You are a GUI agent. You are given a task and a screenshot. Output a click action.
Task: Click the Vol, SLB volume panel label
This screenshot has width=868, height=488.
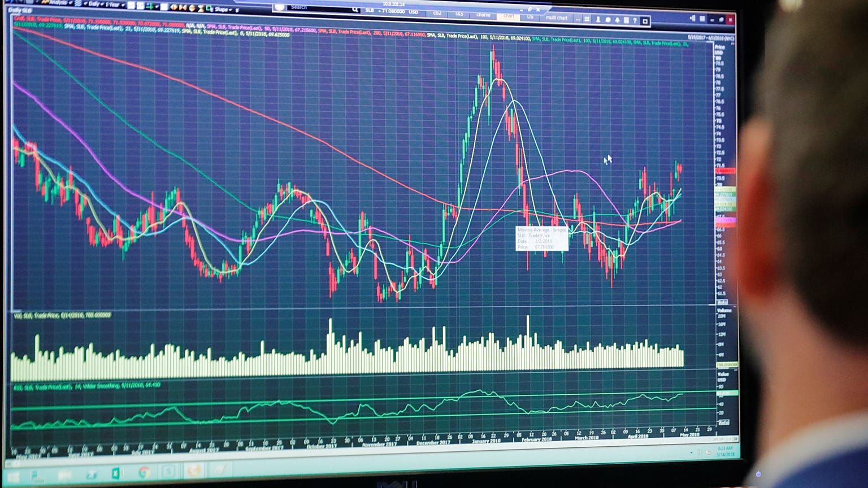tap(62, 315)
